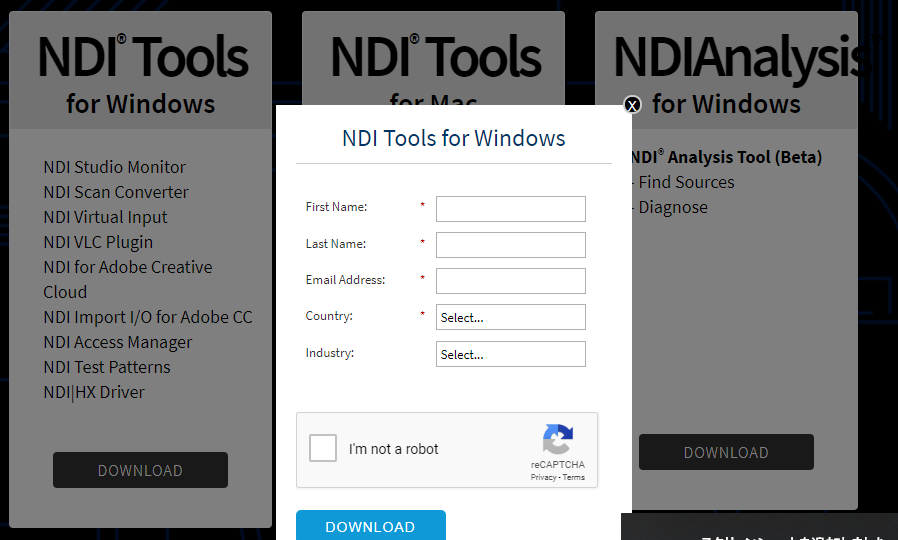Click the Last Name input field

(x=510, y=245)
